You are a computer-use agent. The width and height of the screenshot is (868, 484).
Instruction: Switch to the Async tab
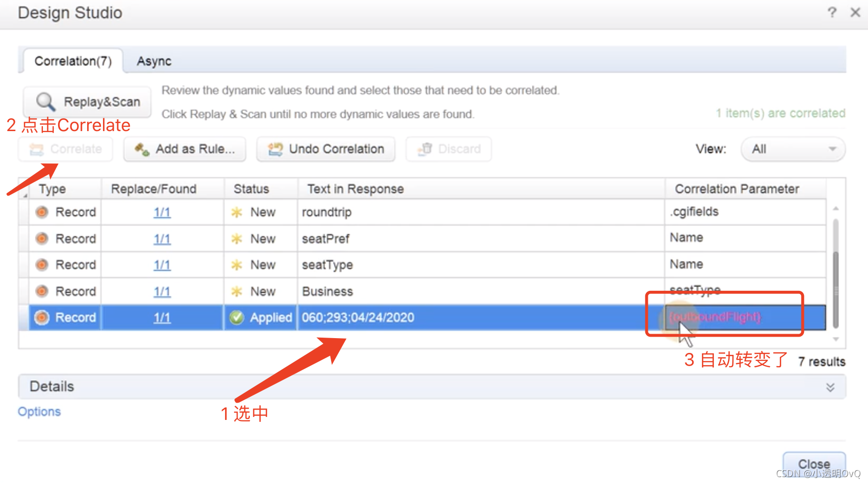click(154, 61)
